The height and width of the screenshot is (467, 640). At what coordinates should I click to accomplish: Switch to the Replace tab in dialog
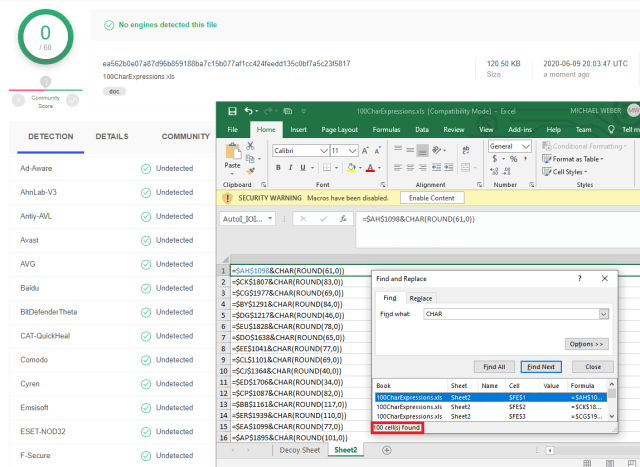point(420,298)
